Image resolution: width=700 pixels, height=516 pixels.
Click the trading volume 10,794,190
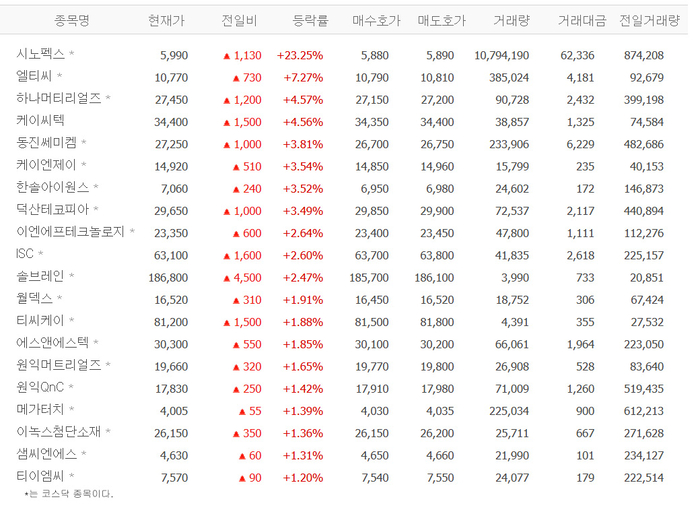pyautogui.click(x=502, y=55)
